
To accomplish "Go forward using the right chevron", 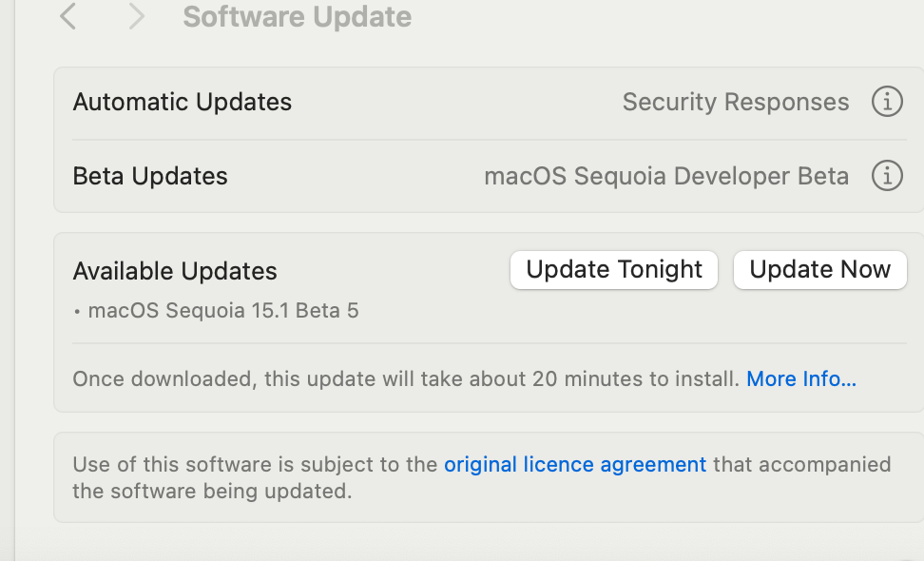I will [137, 16].
